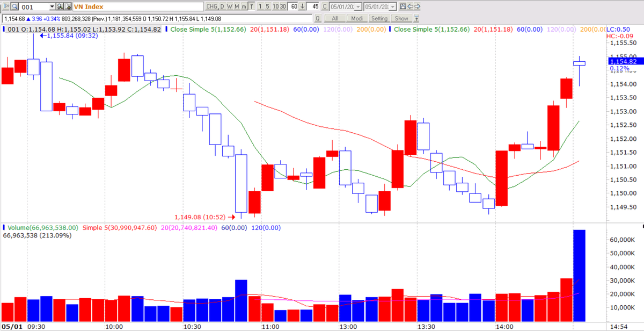644x331 pixels.
Task: Click the blue marker before 001 OHLC legend
Action: pos(5,29)
